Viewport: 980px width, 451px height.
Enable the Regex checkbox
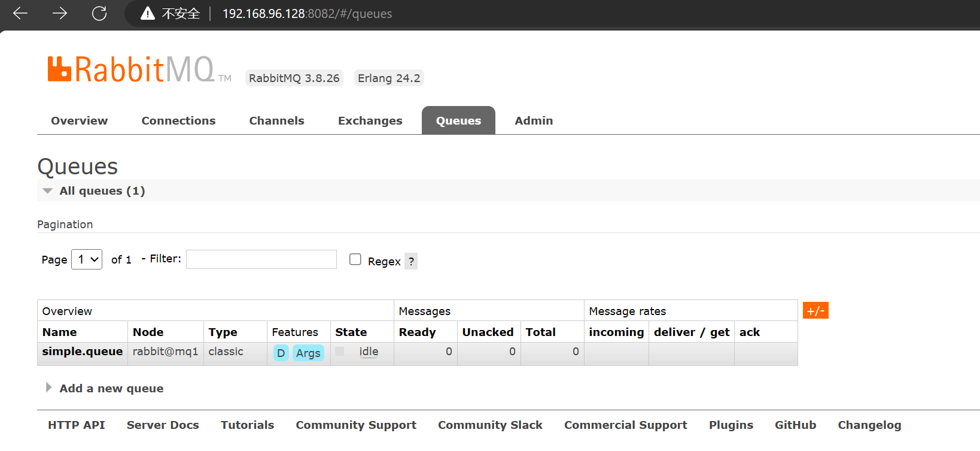[x=355, y=259]
